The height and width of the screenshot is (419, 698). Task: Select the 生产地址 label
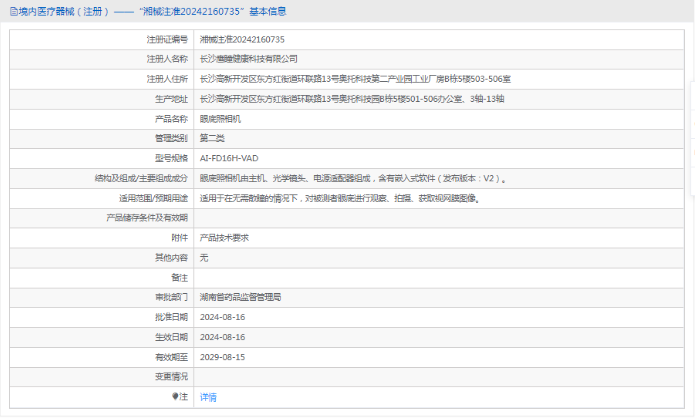pos(171,99)
